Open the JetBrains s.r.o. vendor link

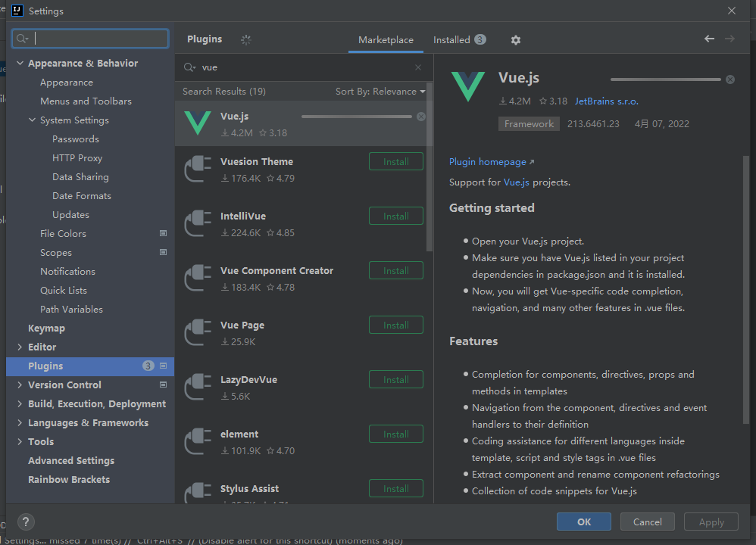click(x=606, y=101)
